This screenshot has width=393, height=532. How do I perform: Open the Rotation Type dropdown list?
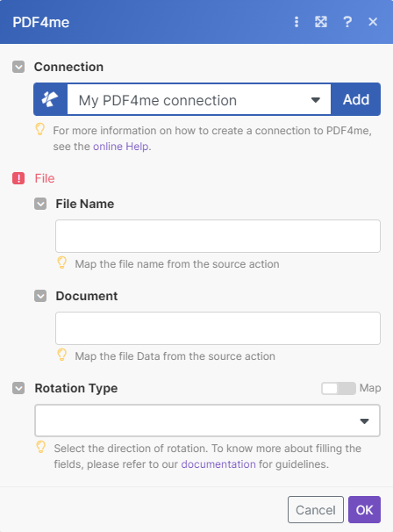click(207, 421)
